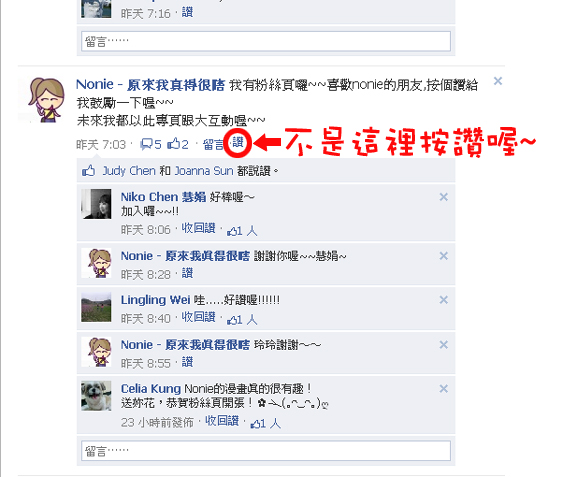Click Niko Chen's profile thumbnail

coord(96,204)
